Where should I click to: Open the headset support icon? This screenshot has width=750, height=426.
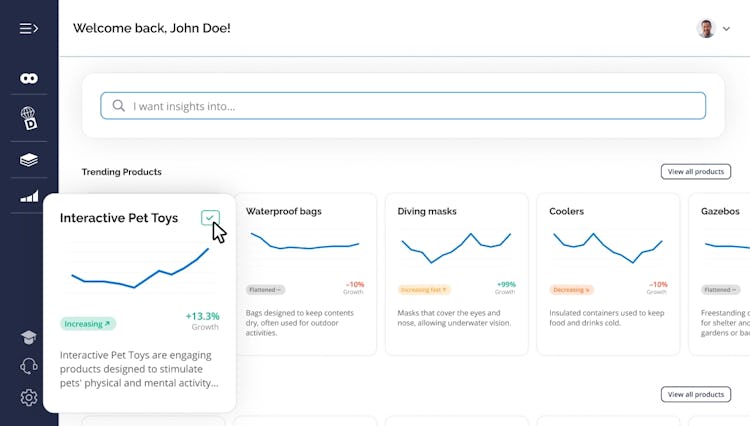(x=29, y=366)
